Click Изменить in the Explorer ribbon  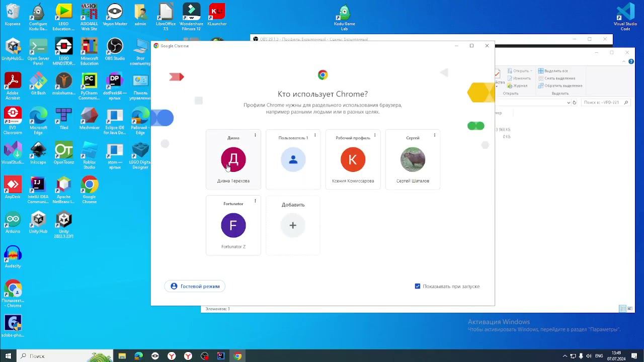[x=518, y=78]
